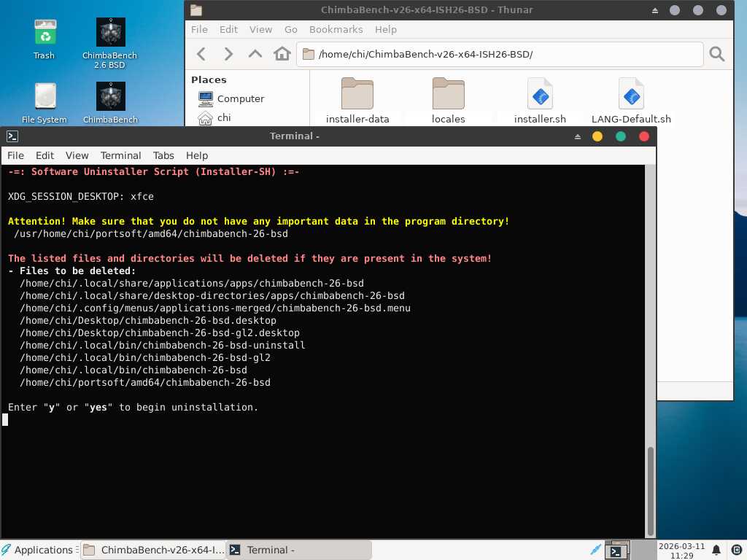747x560 pixels.
Task: Click the Terminal titlebar shade arrow icon
Action: (x=578, y=136)
